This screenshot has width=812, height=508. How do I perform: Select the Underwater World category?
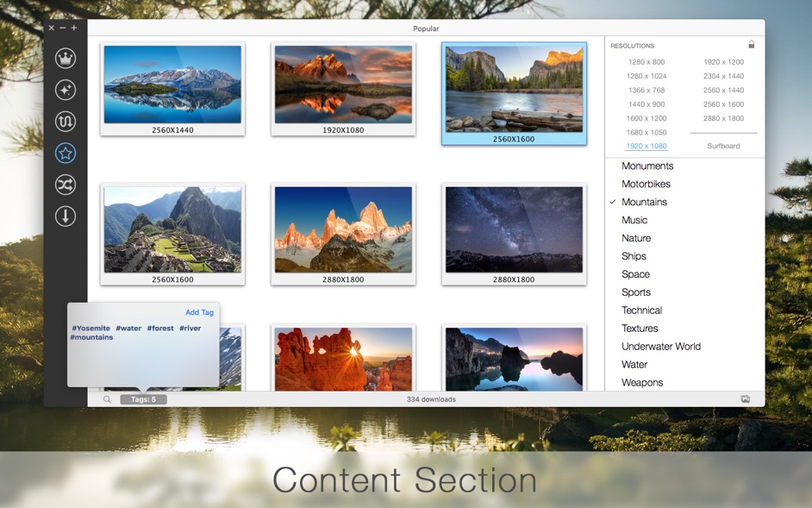click(661, 346)
